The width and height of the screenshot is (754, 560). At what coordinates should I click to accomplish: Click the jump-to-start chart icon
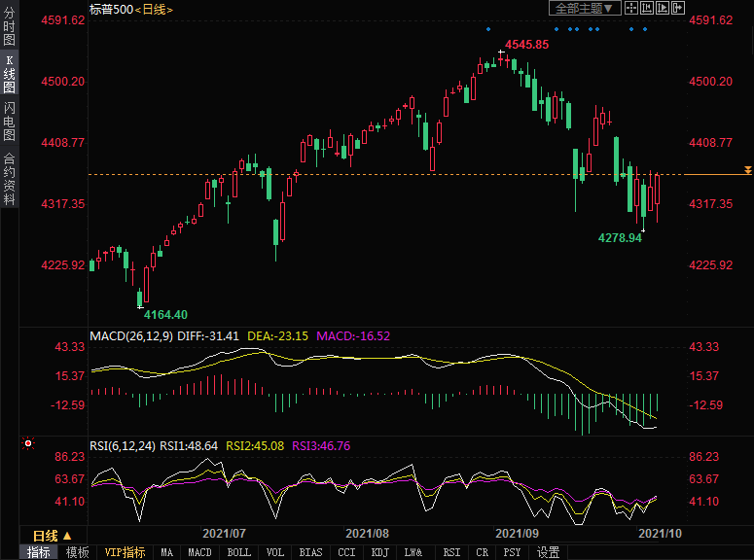point(648,9)
